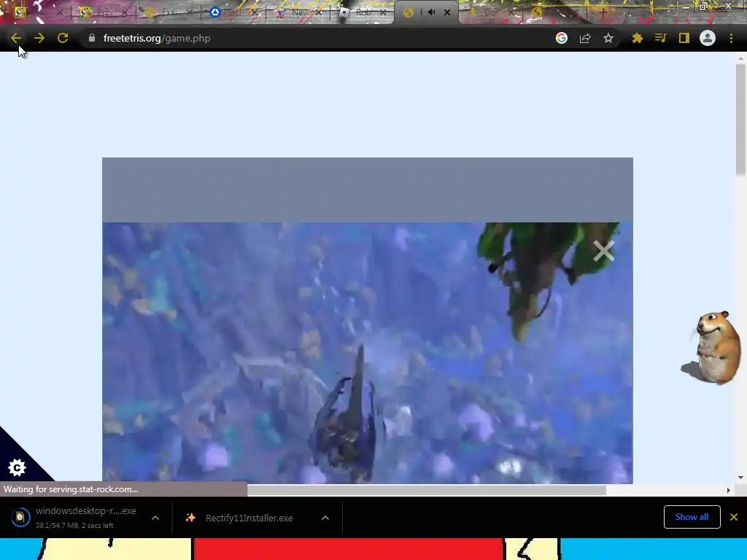Open the Extensions puzzle icon
The width and height of the screenshot is (747, 560).
[638, 38]
